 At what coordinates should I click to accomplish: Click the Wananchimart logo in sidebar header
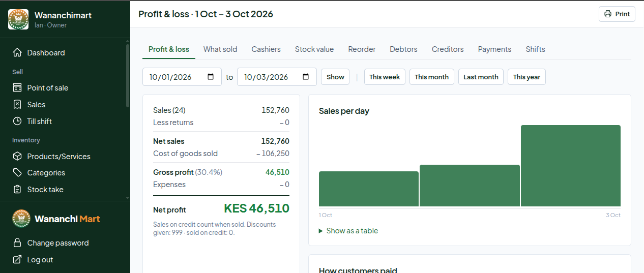pyautogui.click(x=18, y=19)
